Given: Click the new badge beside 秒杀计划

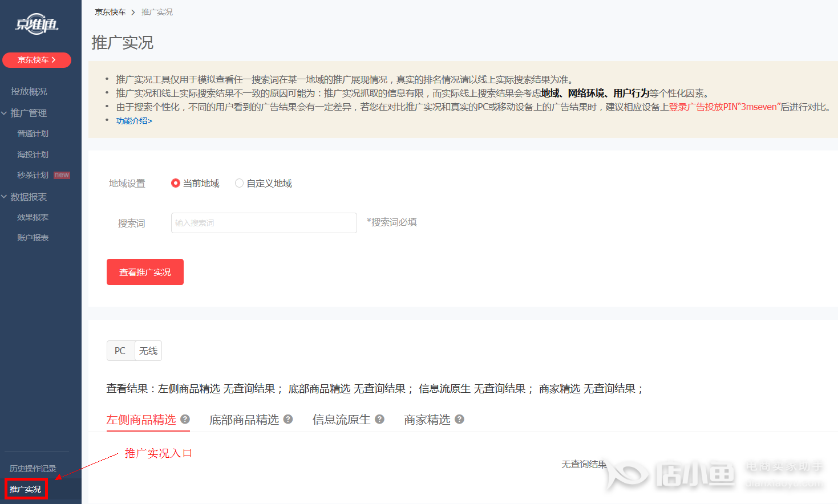Looking at the screenshot, I should point(62,175).
